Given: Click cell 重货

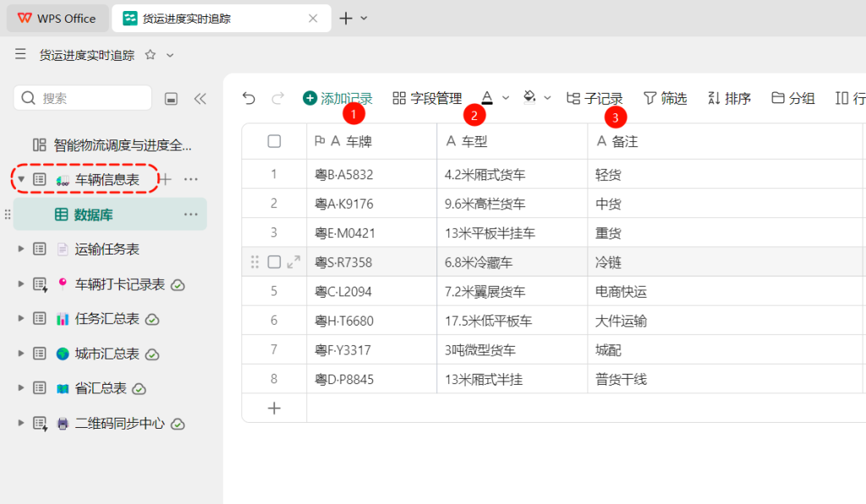Looking at the screenshot, I should (726, 233).
